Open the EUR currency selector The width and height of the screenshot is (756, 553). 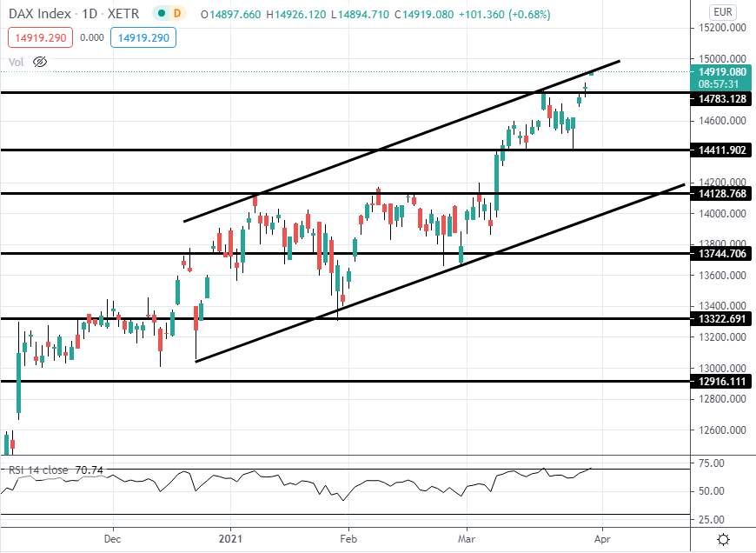[x=723, y=12]
